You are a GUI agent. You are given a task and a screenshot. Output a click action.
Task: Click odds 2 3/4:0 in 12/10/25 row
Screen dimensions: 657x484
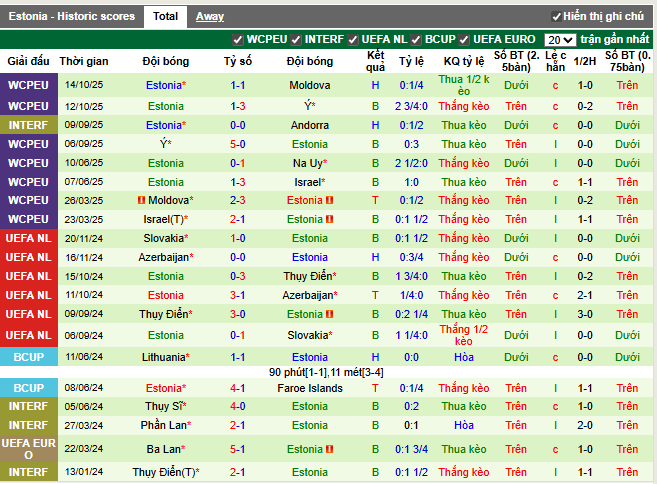(411, 106)
